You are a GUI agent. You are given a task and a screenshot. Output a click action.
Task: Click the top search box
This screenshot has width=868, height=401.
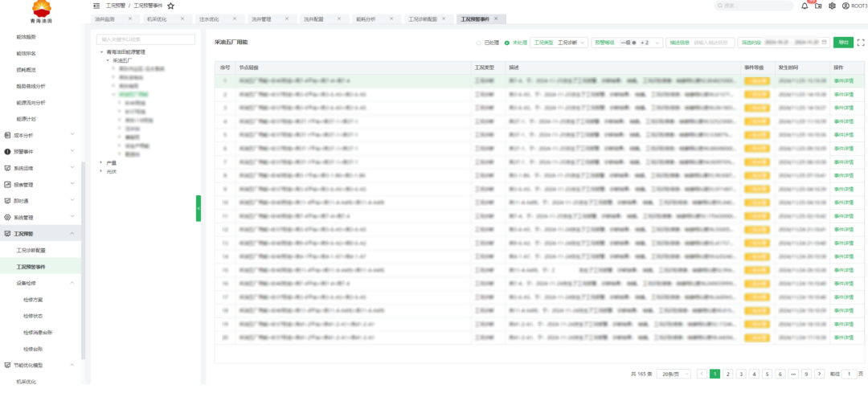click(754, 6)
